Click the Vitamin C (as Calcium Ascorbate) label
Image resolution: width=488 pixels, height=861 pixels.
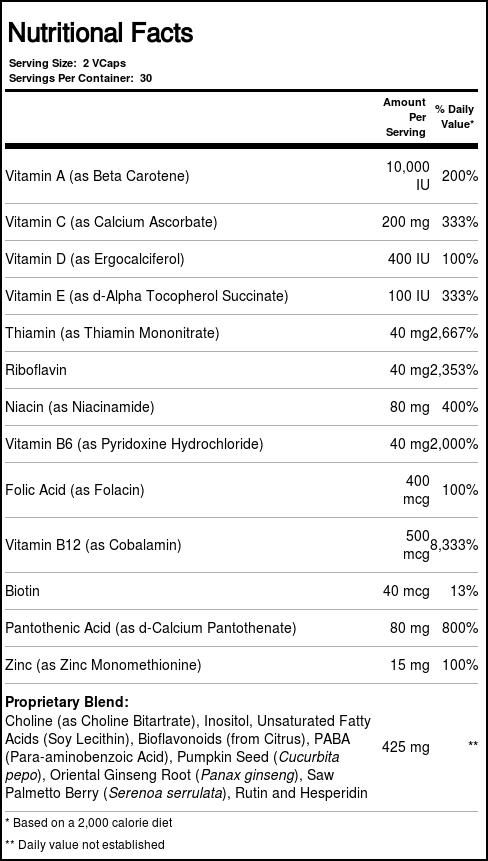[111, 222]
